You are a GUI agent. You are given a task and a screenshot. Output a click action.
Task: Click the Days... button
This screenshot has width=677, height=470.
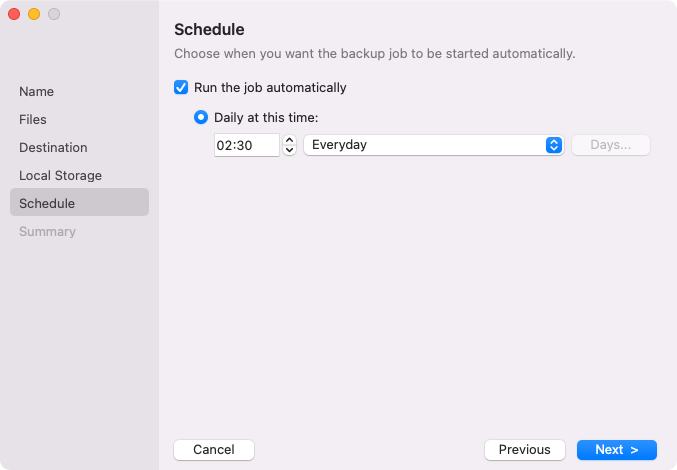point(610,145)
